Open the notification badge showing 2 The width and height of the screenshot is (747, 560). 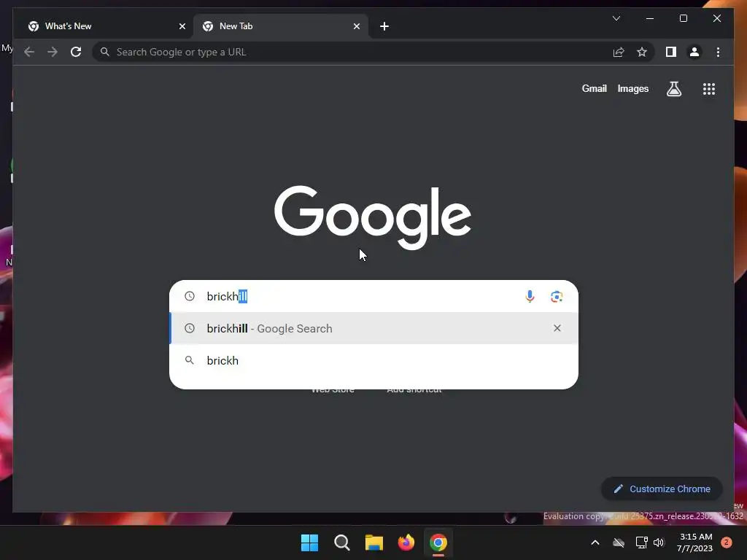(727, 542)
